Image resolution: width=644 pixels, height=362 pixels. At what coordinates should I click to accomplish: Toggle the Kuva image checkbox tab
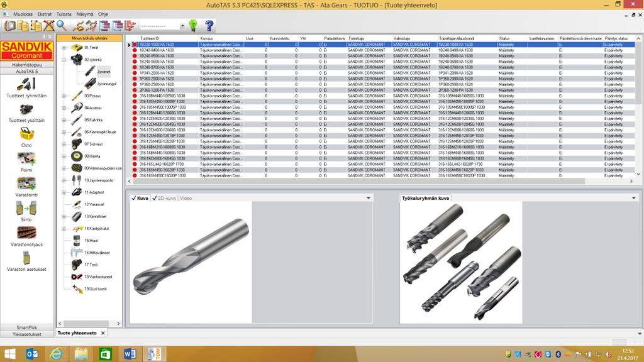(x=140, y=198)
